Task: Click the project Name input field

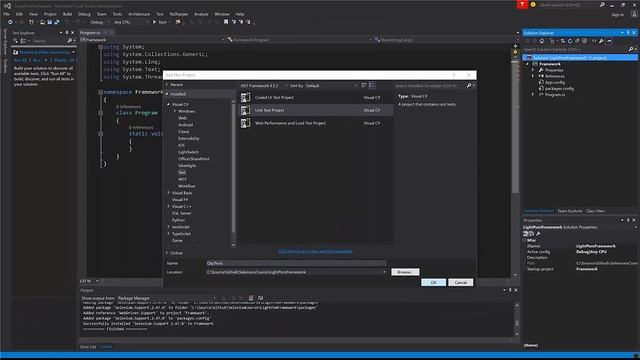Action: tap(296, 263)
